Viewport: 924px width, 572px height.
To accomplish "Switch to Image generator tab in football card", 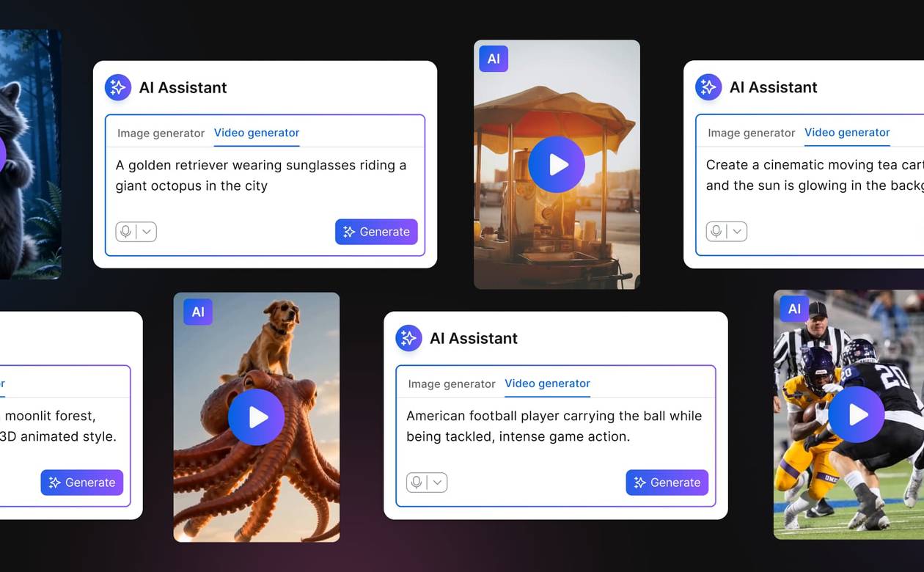I will point(452,384).
